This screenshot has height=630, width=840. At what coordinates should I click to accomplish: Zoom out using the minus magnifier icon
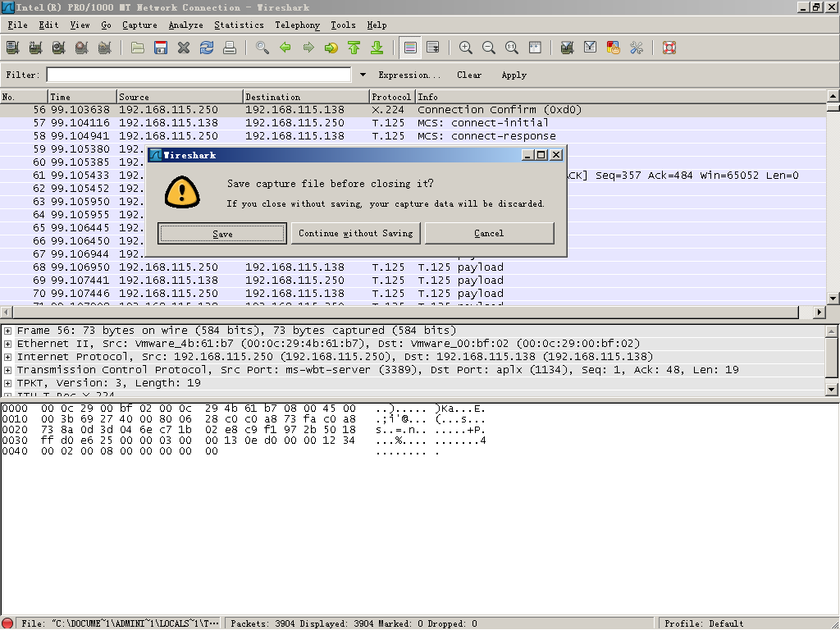[489, 48]
